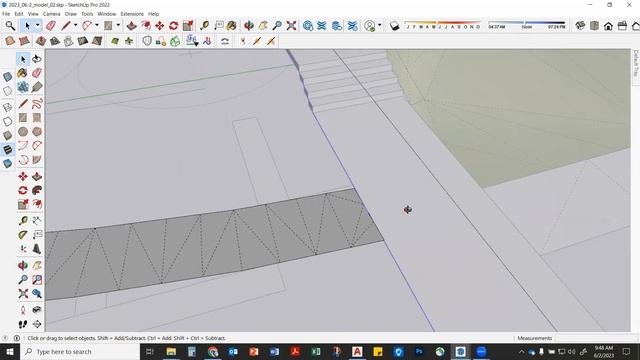Toggle shadows display icon
Image resolution: width=640 pixels, height=360 pixels.
(394, 26)
